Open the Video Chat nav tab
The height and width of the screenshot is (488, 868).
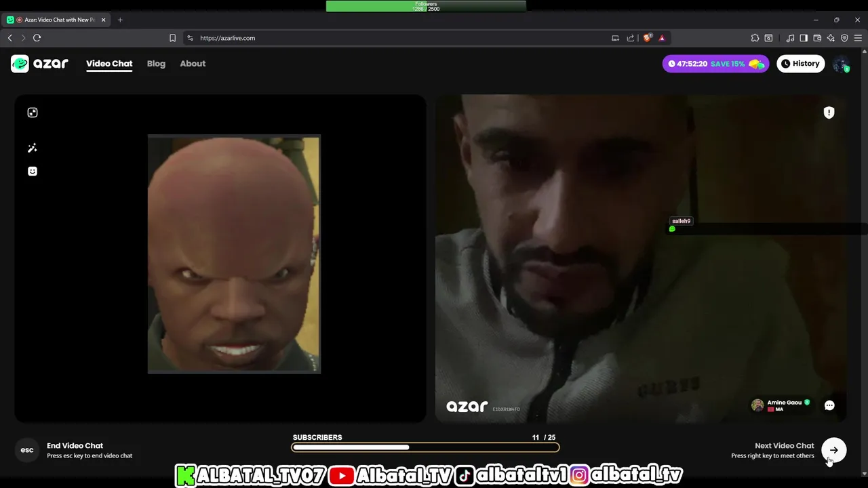coord(109,64)
